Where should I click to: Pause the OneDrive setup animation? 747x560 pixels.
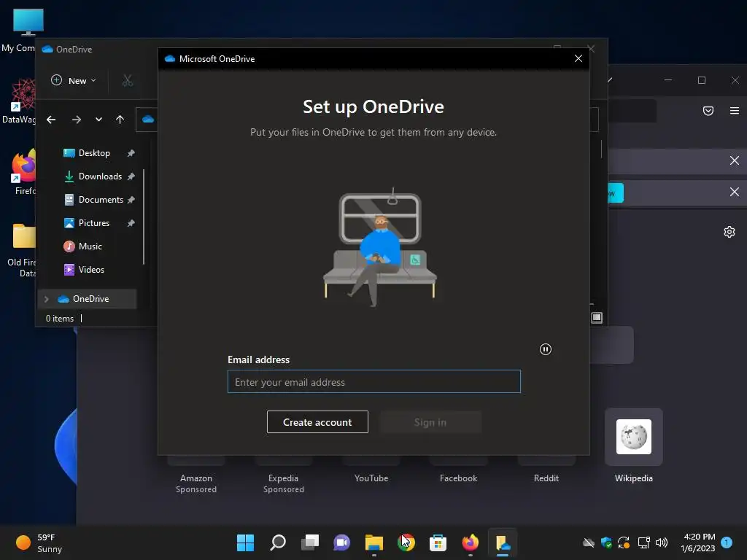(546, 349)
